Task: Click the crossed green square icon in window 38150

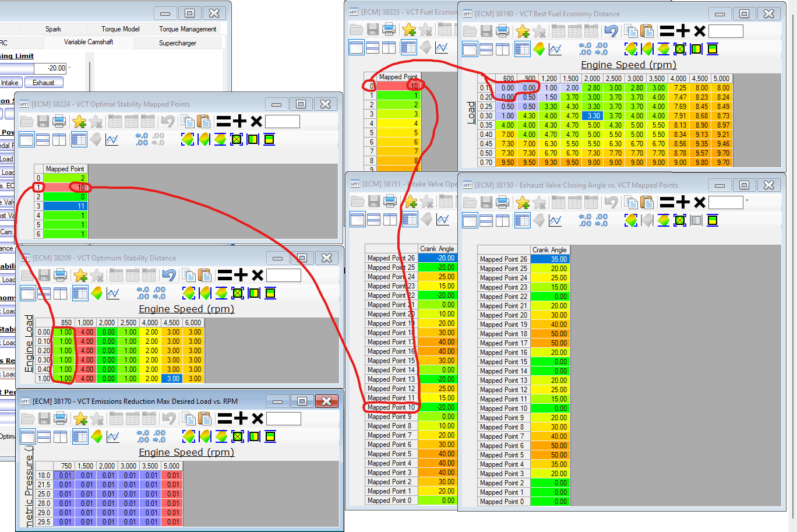Action: (x=680, y=220)
